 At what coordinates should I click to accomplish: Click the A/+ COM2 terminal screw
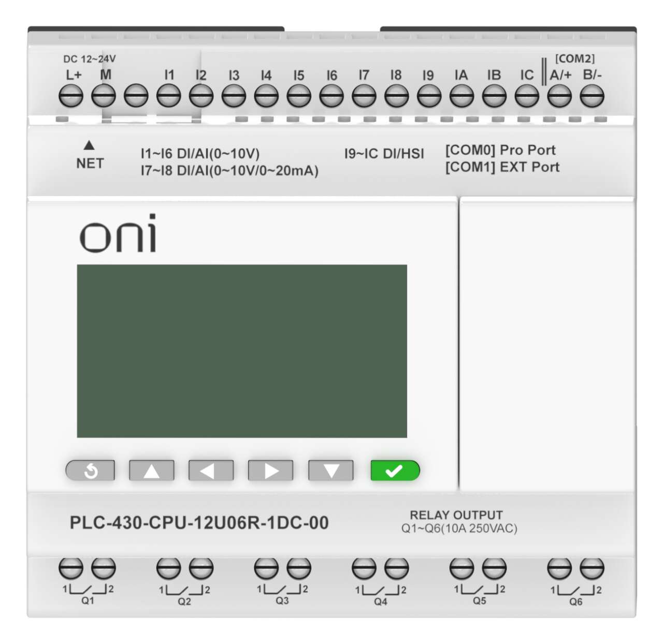click(559, 96)
